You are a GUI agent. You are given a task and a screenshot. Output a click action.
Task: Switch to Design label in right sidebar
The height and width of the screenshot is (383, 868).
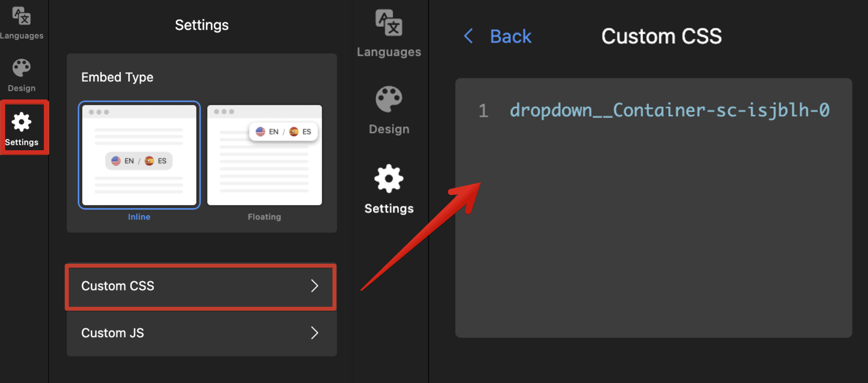389,129
